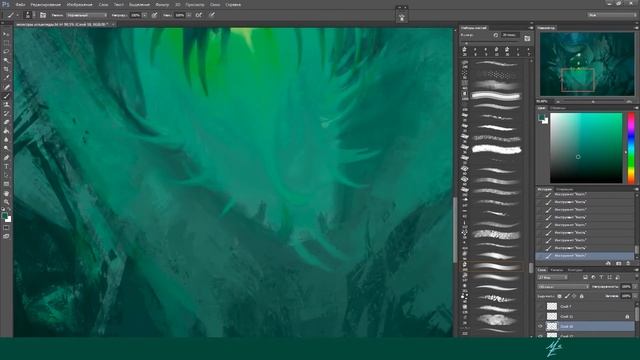Filter layers by pixel layers
Image resolution: width=640 pixels, height=360 pixels.
pos(585,278)
